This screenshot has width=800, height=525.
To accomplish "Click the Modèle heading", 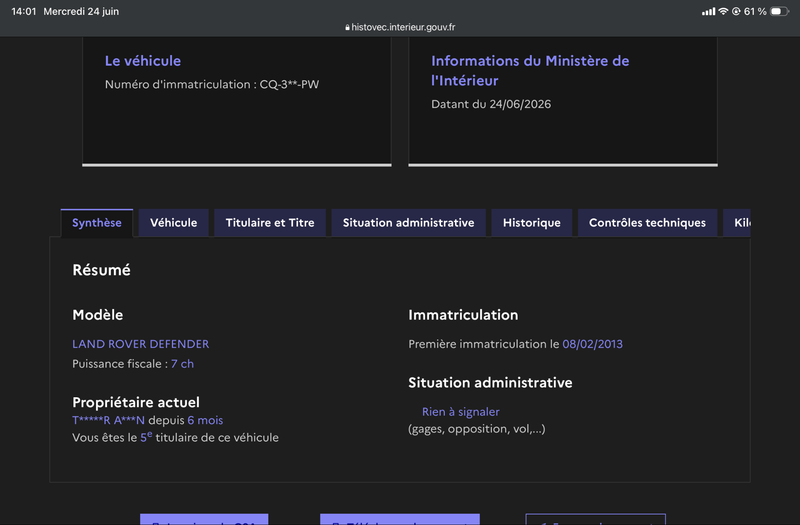I will 97,315.
